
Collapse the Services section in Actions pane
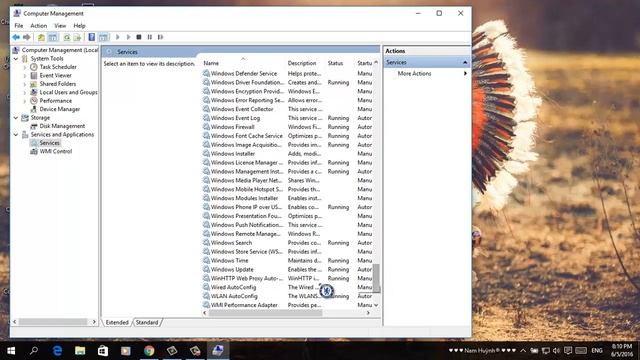point(465,62)
